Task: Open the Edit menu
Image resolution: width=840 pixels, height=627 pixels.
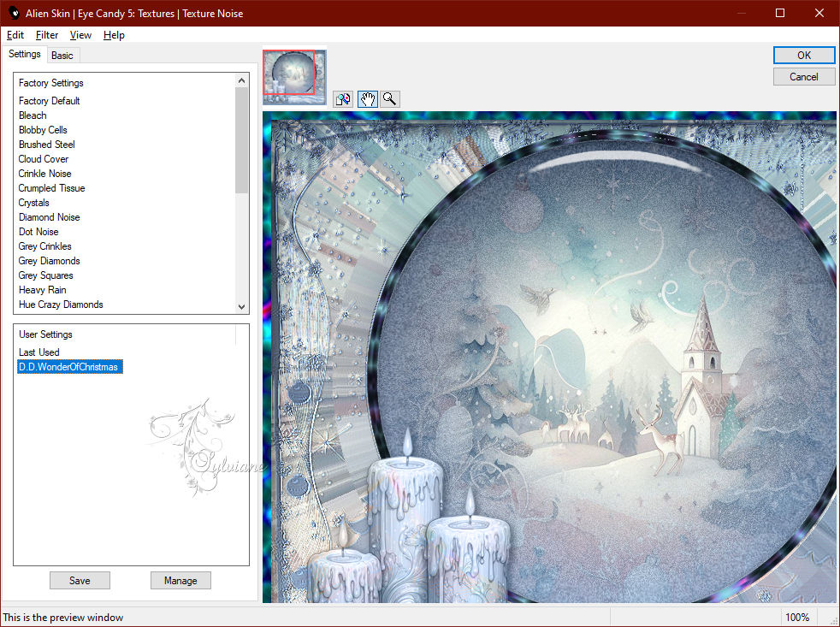Action: click(15, 35)
